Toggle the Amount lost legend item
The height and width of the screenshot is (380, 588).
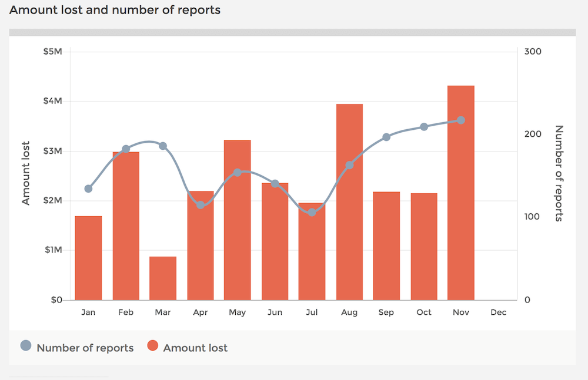[187, 347]
